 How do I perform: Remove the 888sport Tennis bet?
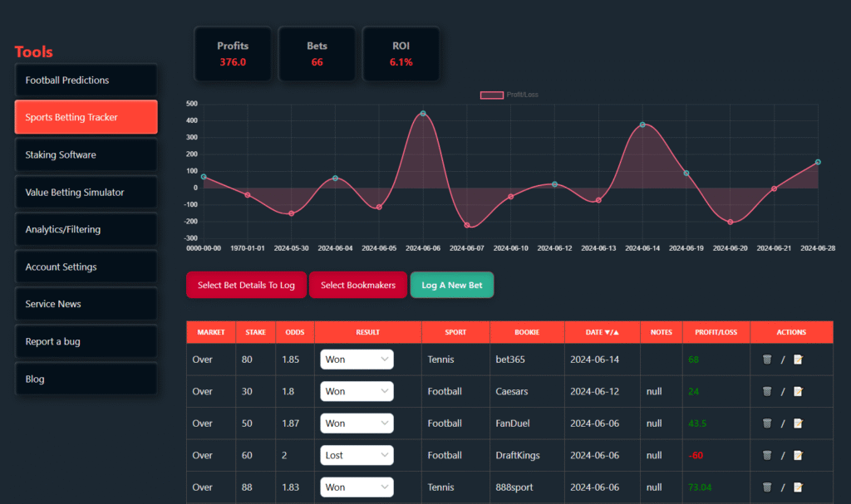click(767, 487)
